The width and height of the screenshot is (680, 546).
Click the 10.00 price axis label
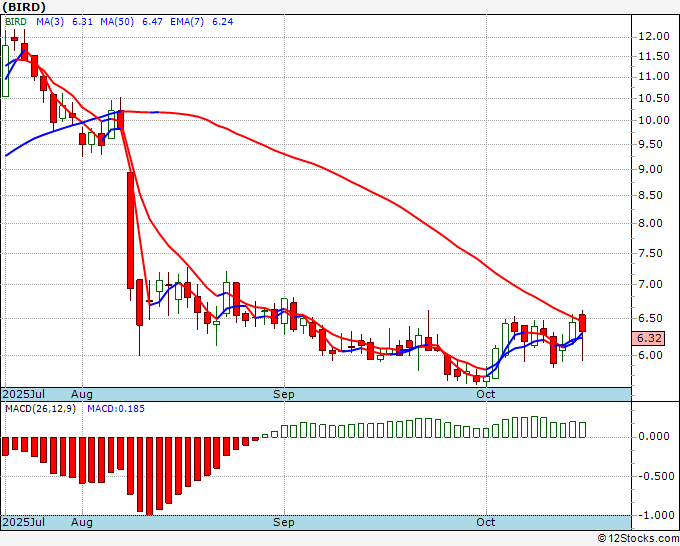[x=654, y=121]
